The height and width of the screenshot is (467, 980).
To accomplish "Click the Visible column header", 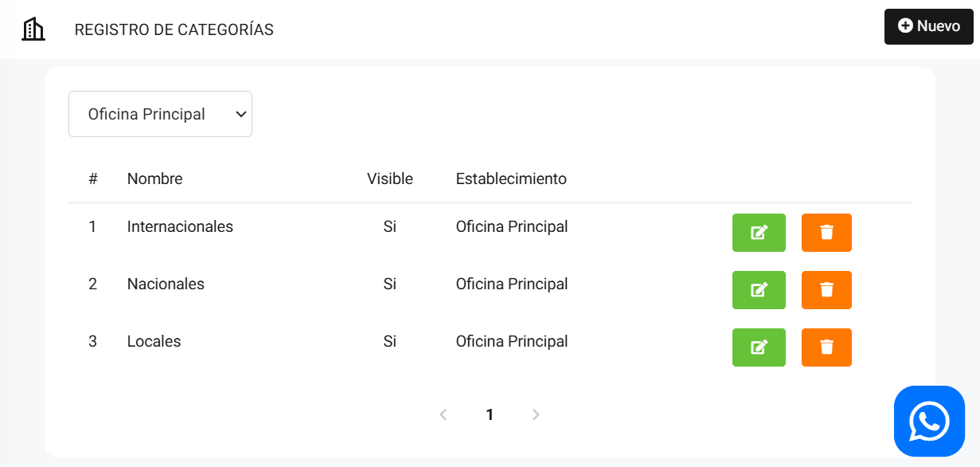I will click(x=389, y=179).
